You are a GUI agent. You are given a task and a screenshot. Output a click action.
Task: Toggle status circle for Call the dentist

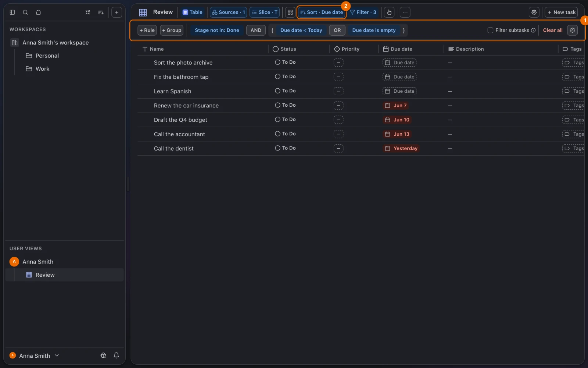(x=277, y=148)
